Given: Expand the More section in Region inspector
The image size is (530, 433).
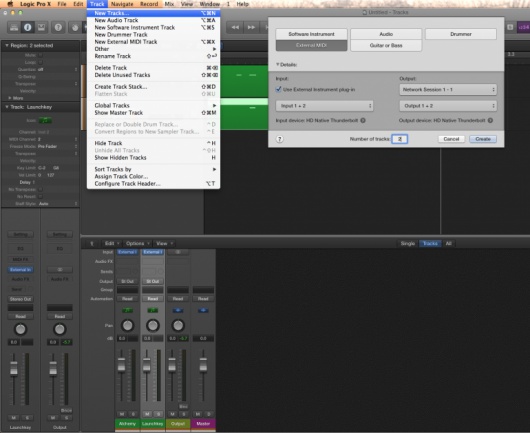Looking at the screenshot, I should tap(9, 98).
